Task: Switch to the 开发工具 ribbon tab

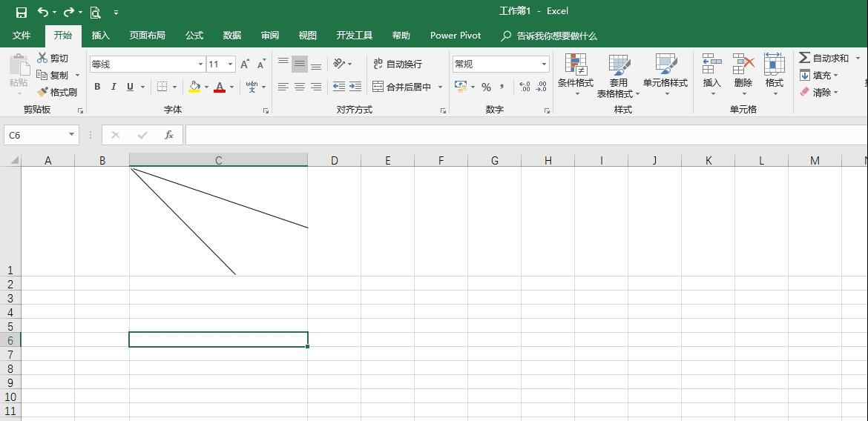Action: point(355,36)
